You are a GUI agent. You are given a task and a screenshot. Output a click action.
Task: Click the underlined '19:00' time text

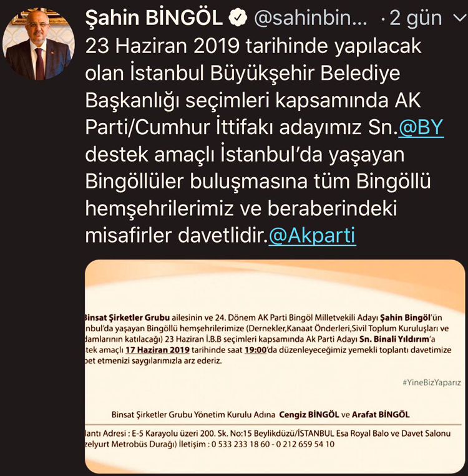tap(255, 350)
